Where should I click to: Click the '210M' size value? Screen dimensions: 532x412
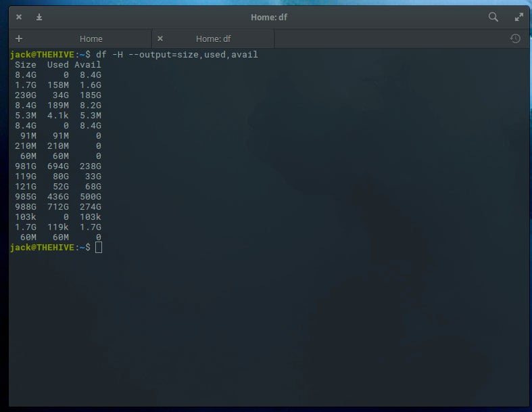26,145
